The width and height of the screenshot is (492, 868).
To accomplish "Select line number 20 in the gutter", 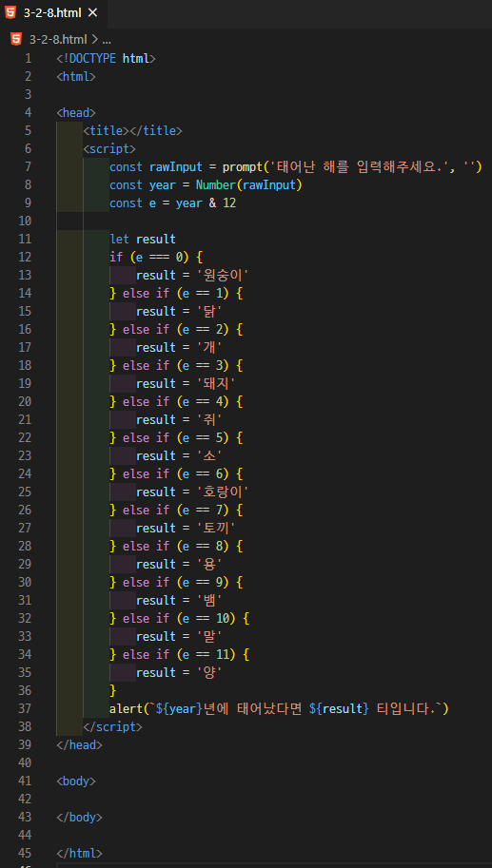I will [x=25, y=401].
